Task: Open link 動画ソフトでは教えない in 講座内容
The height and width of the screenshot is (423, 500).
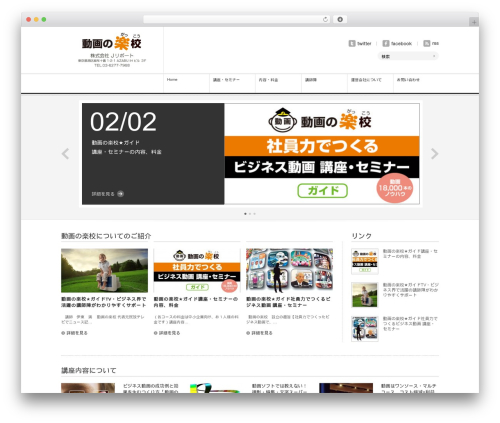Action: [279, 389]
